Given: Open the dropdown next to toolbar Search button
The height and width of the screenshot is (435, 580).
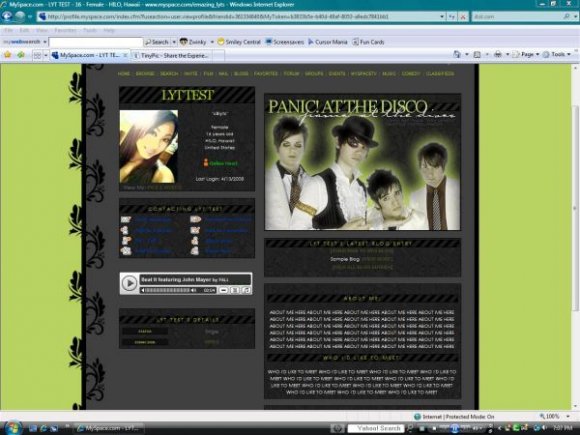Looking at the screenshot, I should pyautogui.click(x=174, y=42).
